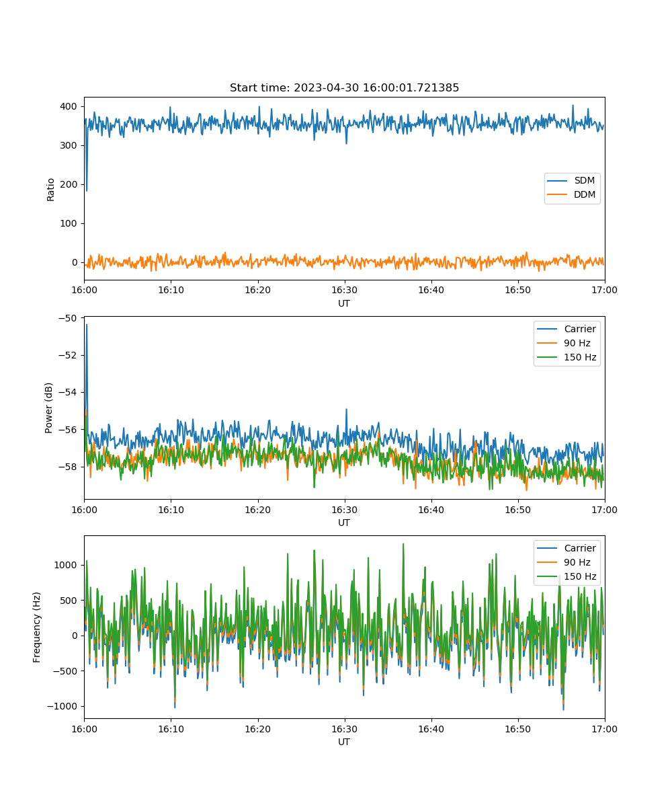Image resolution: width=672 pixels, height=807 pixels.
Task: Click the 'Start time: 2023-04-30 16:00:01.721385' title
Action: tap(344, 88)
